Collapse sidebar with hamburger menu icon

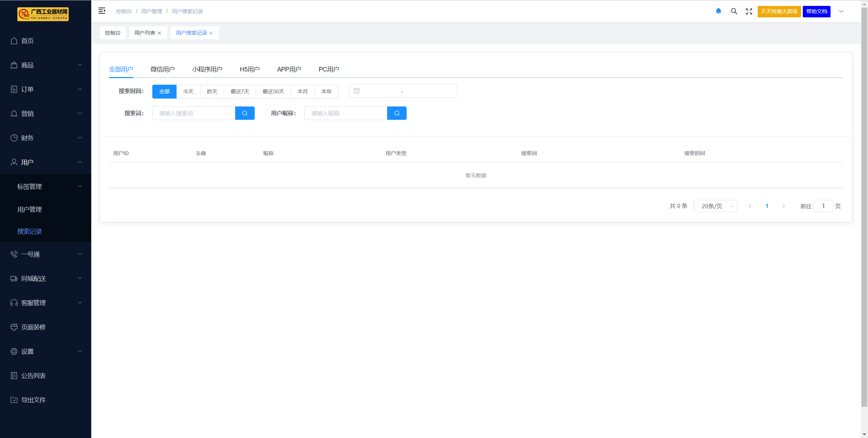coord(102,11)
